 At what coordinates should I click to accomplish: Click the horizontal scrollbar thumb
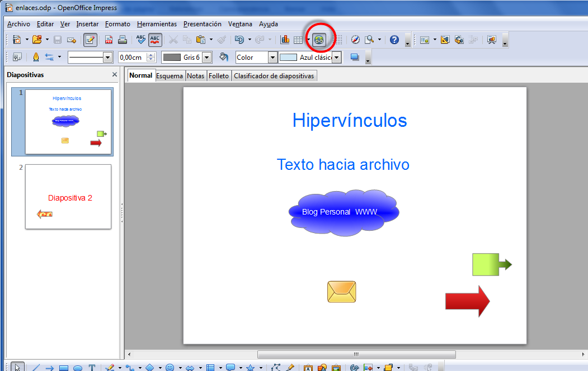pos(356,354)
